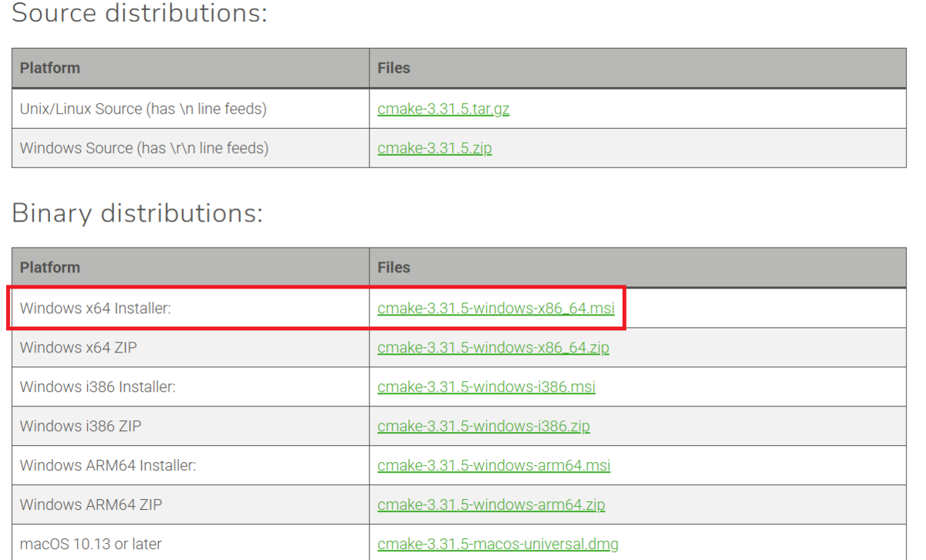
Task: Click the 'Windows i386 Installer:' cell
Action: [191, 387]
